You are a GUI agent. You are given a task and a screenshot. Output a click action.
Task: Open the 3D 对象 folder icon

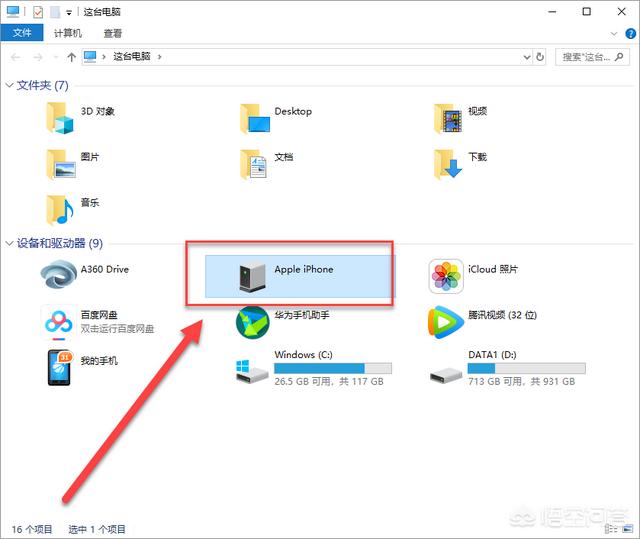(x=60, y=118)
